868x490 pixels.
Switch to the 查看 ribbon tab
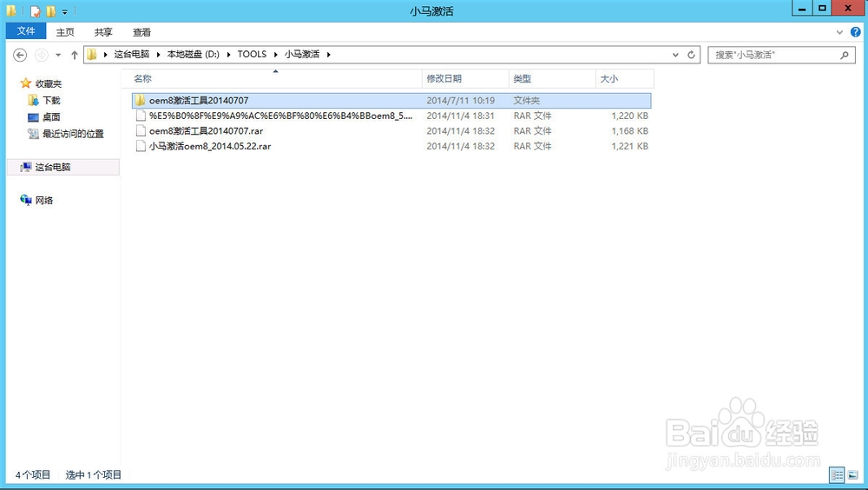pos(141,32)
